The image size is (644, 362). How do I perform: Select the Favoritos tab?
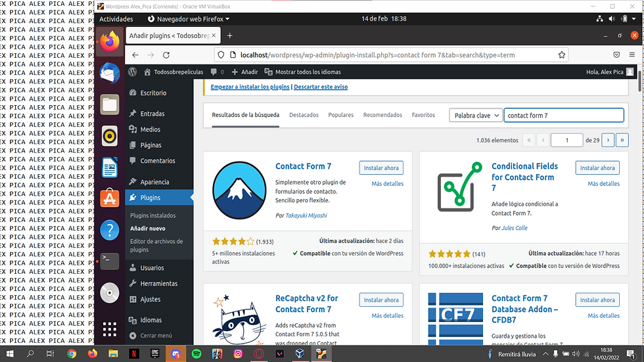(423, 115)
